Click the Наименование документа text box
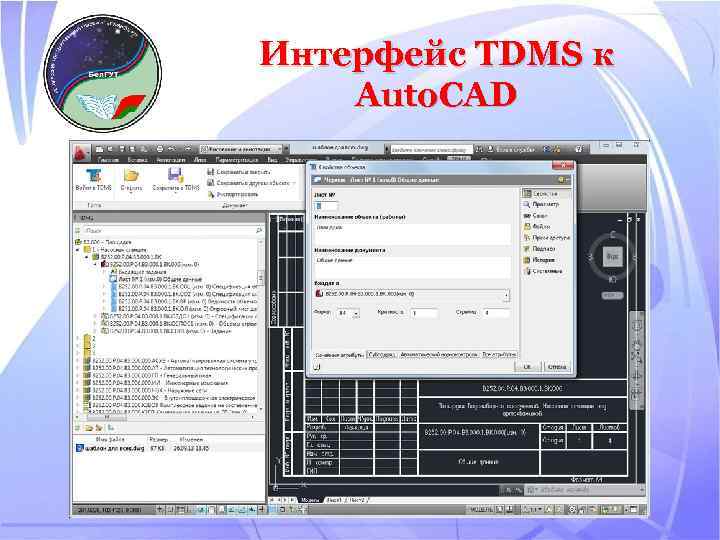This screenshot has height=540, width=720. (412, 266)
